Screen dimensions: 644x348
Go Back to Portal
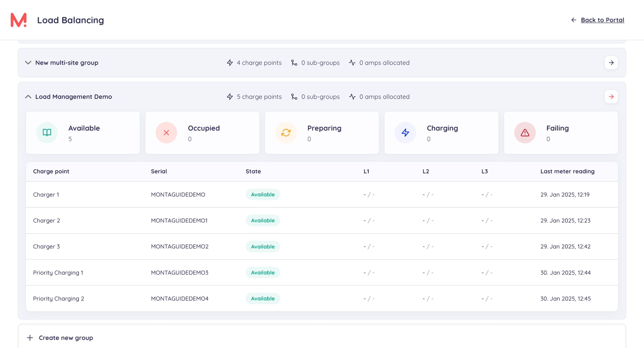[x=602, y=20]
